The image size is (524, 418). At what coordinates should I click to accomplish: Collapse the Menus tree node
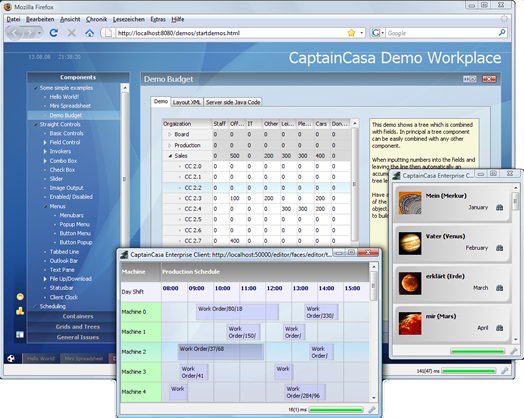[45, 206]
